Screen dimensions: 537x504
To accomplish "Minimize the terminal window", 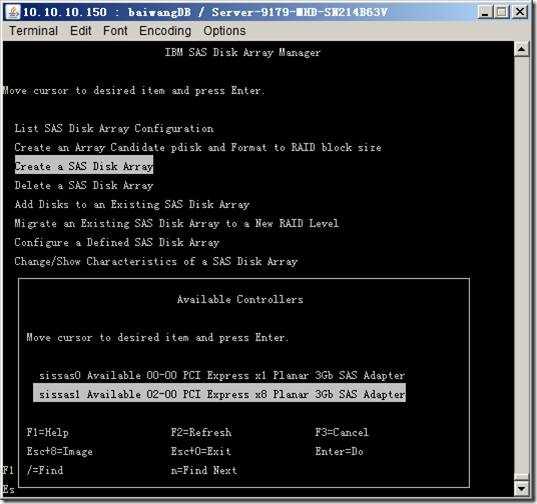I will point(485,12).
